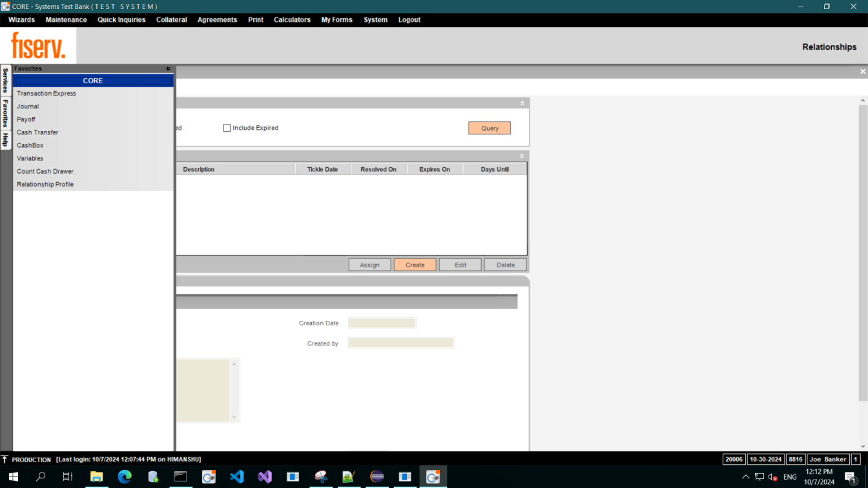
Task: Click the ENG language indicator
Action: [x=790, y=477]
